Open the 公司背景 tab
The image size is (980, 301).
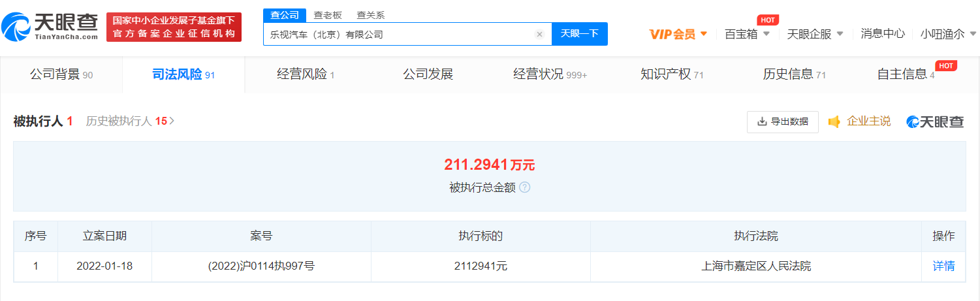pyautogui.click(x=61, y=74)
